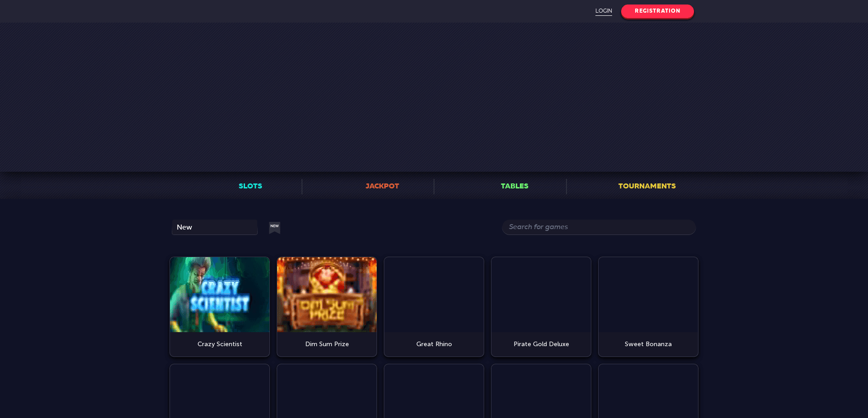This screenshot has width=868, height=418.
Task: Click the NEW ribbon badge icon
Action: 274,228
